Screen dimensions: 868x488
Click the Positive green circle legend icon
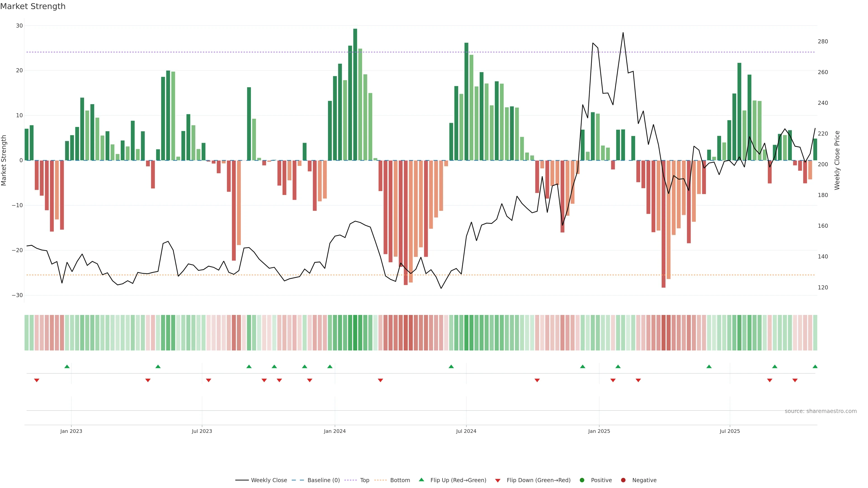[x=582, y=480]
